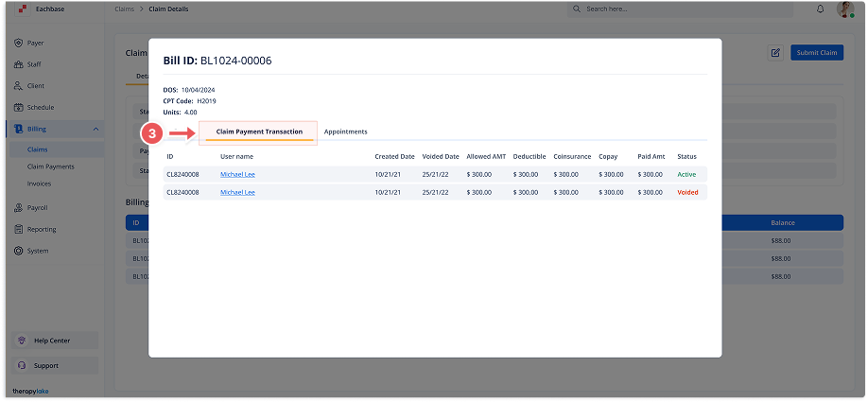This screenshot has width=868, height=403.
Task: Open the Schedule calendar icon
Action: coord(18,108)
